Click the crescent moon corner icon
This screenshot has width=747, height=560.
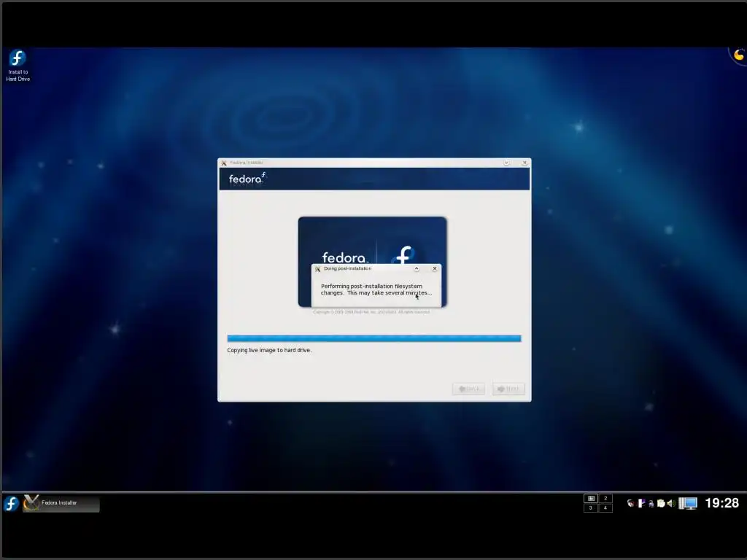pos(738,55)
